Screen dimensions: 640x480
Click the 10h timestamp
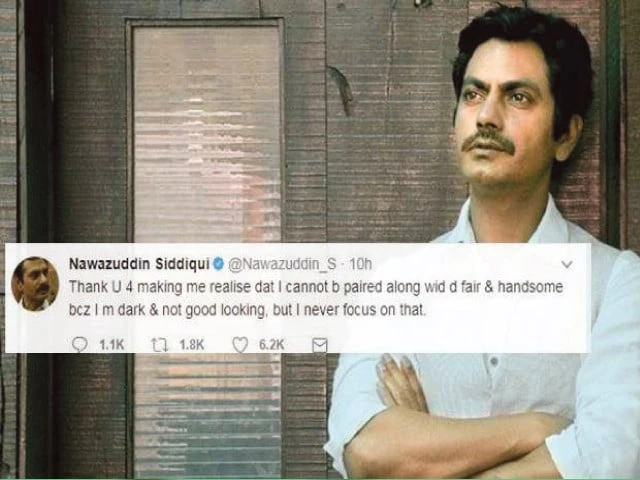tap(360, 264)
